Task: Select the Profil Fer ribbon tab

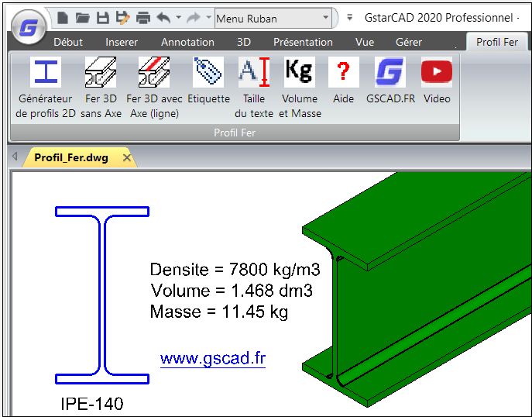Action: pyautogui.click(x=497, y=42)
